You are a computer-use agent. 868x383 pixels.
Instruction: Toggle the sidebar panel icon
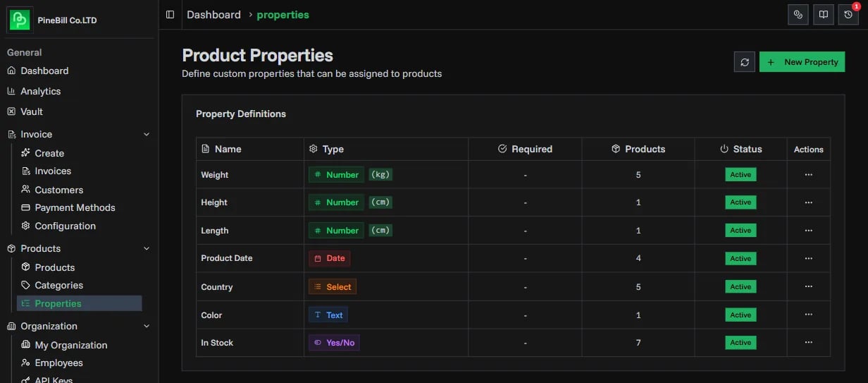point(170,15)
